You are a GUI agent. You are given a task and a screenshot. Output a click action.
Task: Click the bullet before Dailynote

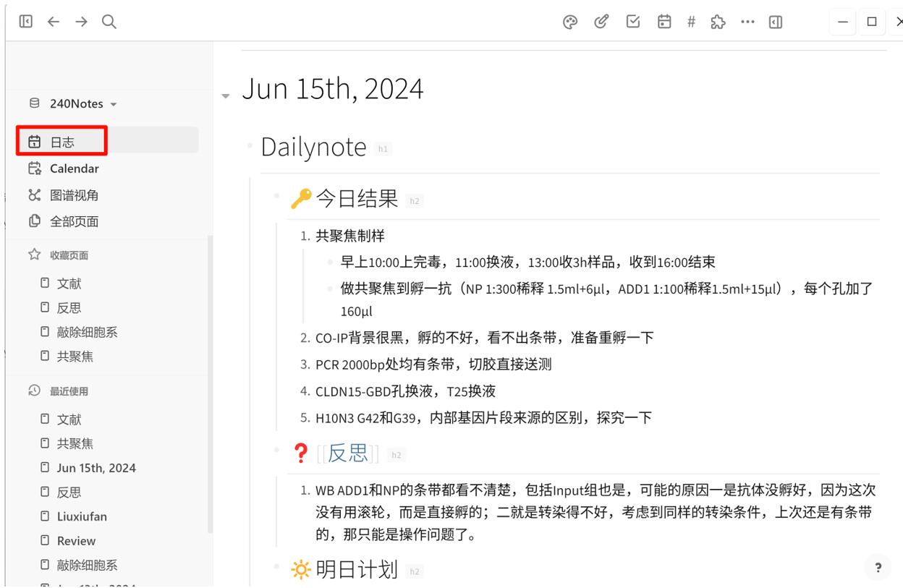(x=250, y=148)
